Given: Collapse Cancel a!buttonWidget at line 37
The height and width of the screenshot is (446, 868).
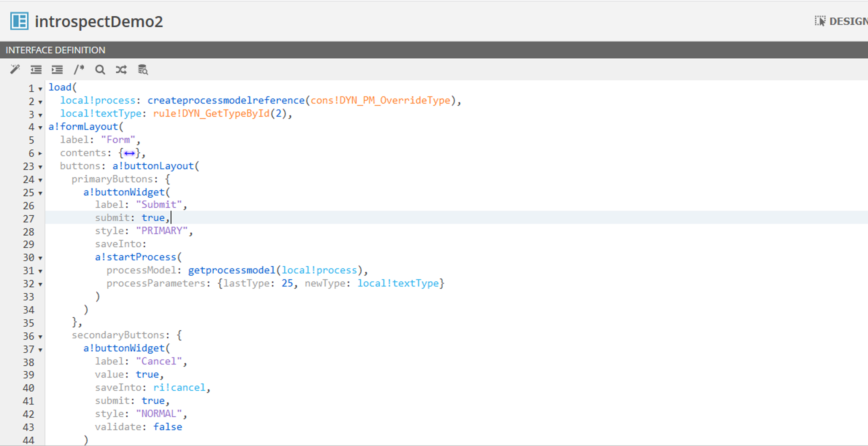Looking at the screenshot, I should click(40, 350).
